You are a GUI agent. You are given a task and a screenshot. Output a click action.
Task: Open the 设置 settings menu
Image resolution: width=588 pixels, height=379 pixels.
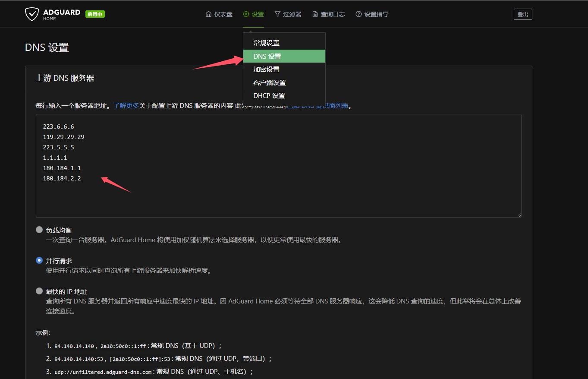[x=254, y=14]
